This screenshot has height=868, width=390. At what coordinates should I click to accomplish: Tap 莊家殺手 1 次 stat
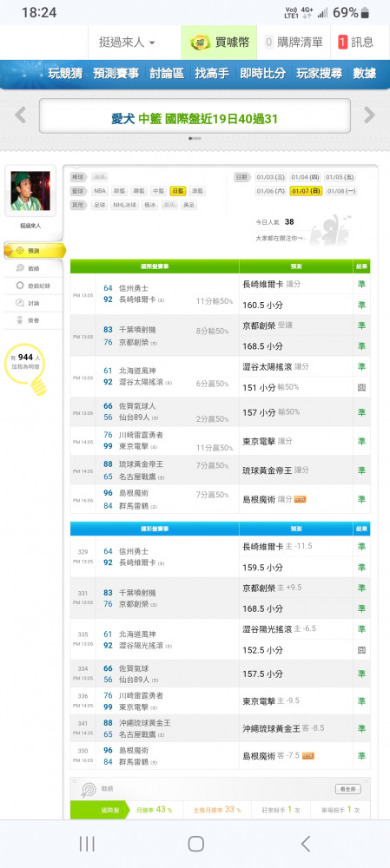[281, 810]
